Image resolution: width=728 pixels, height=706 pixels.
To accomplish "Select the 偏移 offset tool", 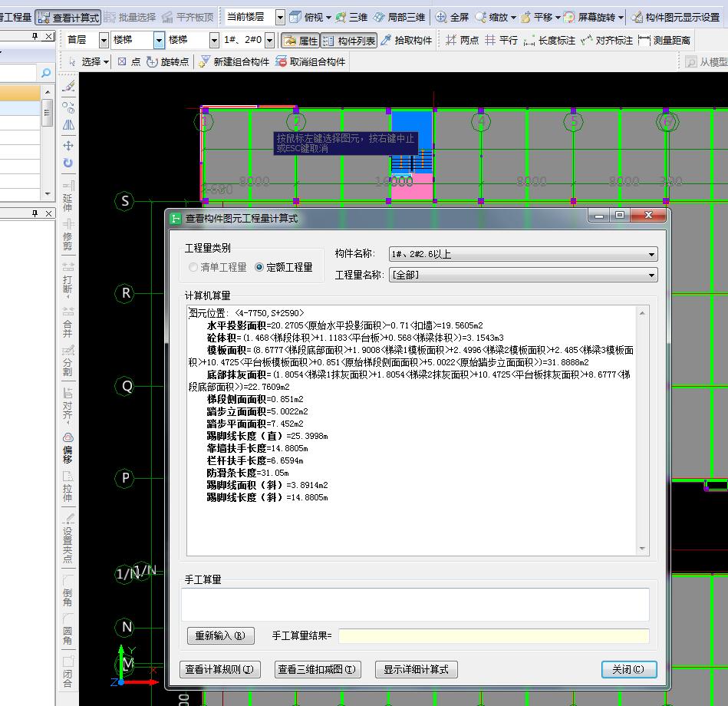I will [x=68, y=447].
